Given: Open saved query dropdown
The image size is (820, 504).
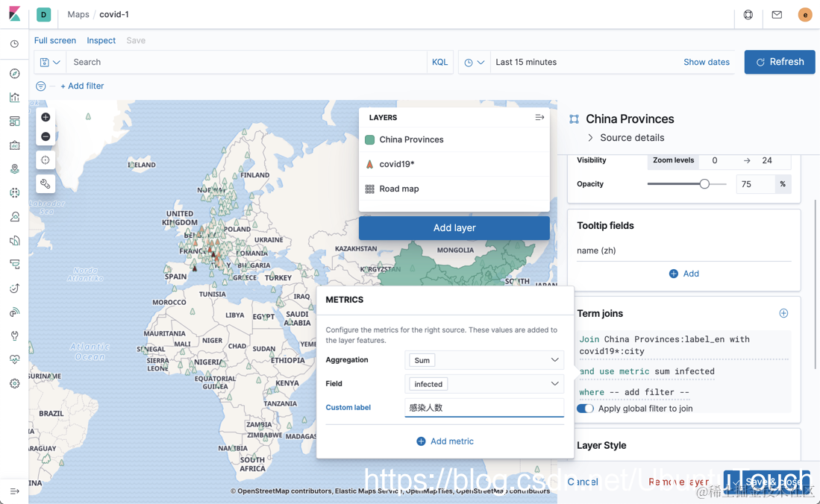Looking at the screenshot, I should click(50, 62).
